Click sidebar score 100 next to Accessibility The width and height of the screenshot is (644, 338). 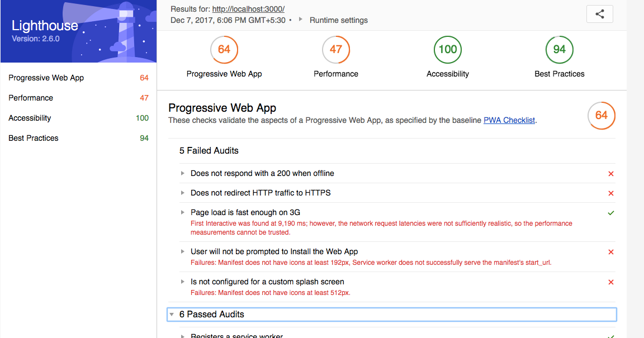[x=142, y=118]
